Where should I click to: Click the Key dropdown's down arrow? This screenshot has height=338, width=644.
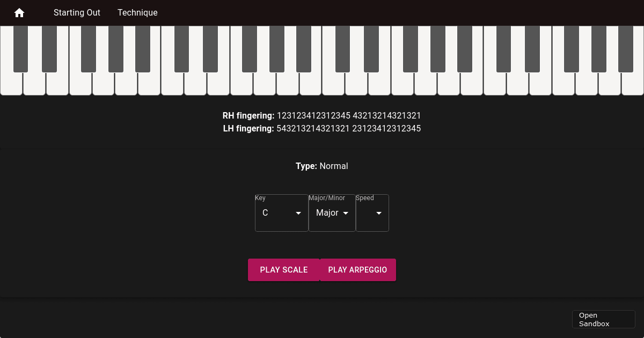(x=298, y=213)
